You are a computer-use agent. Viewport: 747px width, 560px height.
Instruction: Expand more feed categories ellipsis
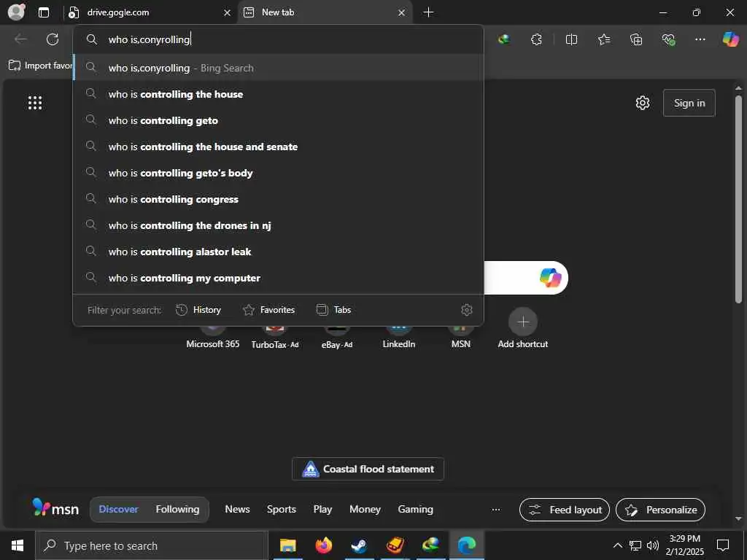point(496,510)
